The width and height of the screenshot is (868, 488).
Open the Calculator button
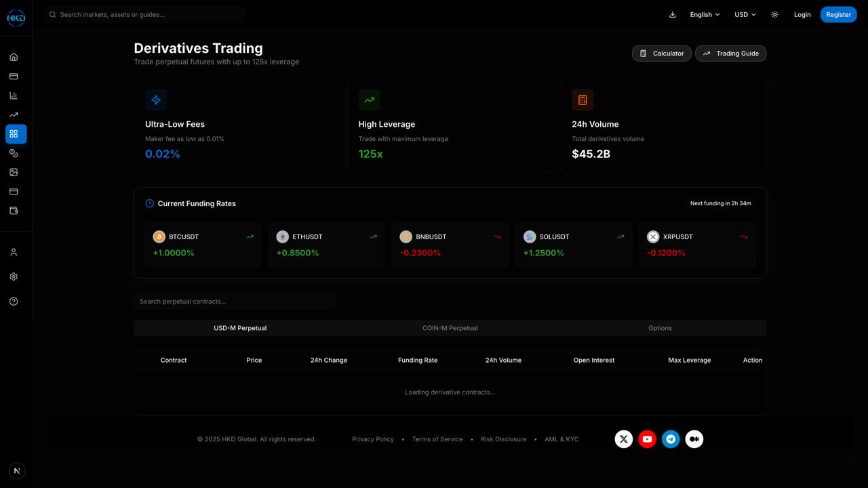(662, 54)
